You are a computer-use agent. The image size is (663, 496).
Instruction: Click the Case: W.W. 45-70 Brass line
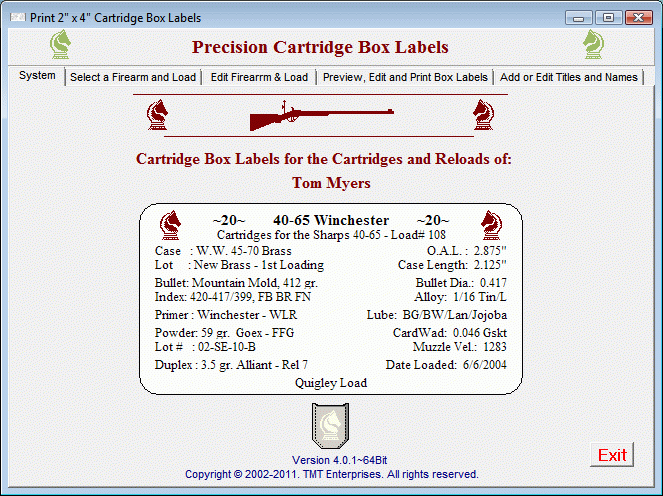(x=223, y=251)
